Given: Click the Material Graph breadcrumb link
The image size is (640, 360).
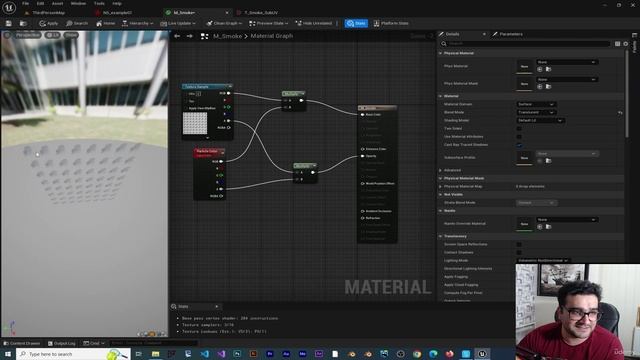Looking at the screenshot, I should 272,36.
